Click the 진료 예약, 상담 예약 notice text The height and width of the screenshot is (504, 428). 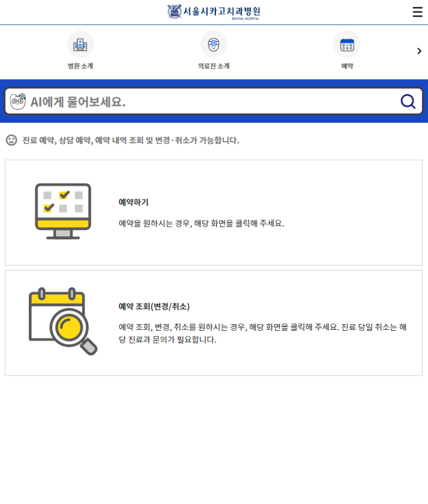pos(131,141)
